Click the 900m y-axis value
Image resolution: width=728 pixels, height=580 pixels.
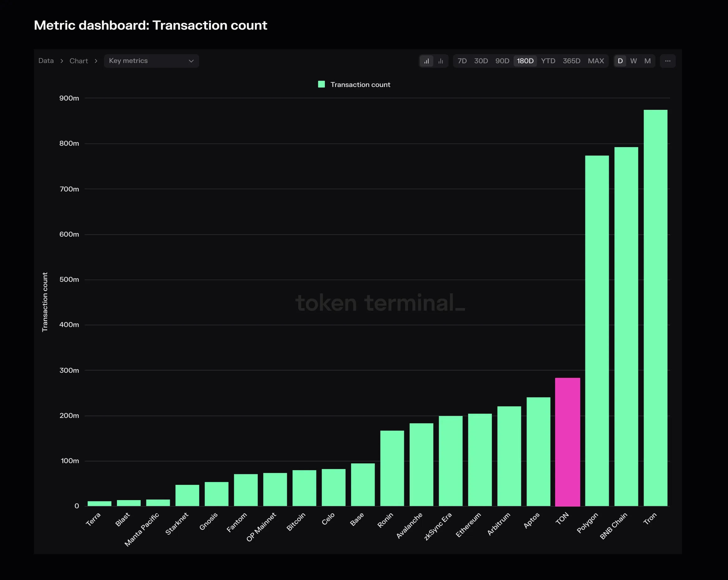pos(69,98)
